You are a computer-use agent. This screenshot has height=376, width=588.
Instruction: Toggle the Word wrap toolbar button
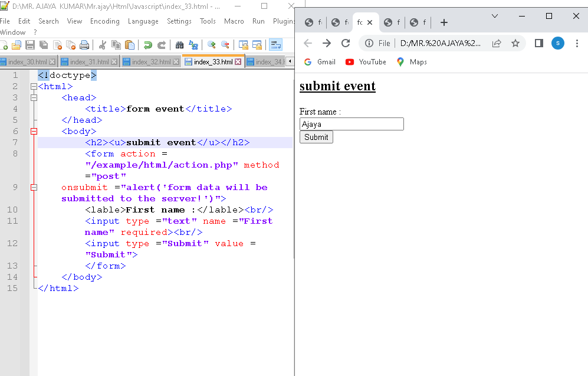point(275,45)
